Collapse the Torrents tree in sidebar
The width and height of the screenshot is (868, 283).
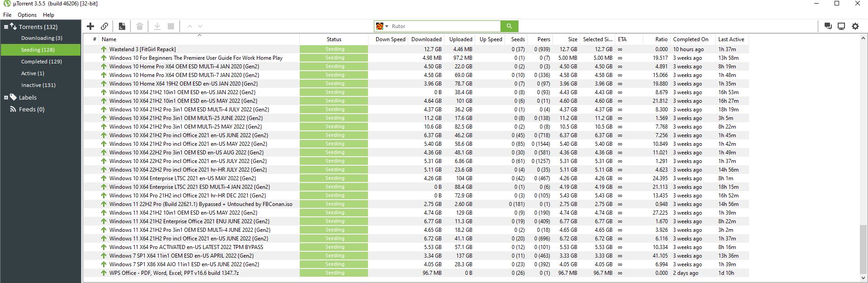click(x=6, y=27)
